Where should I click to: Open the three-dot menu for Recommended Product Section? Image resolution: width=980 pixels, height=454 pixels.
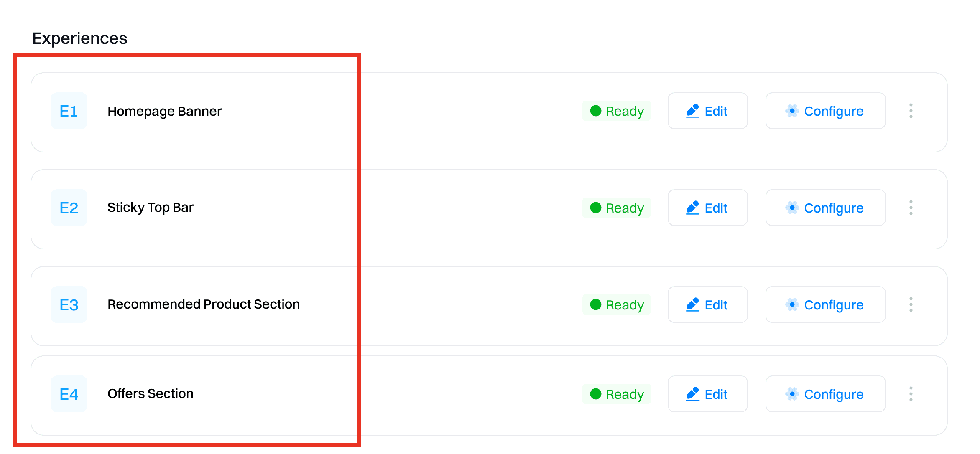[911, 304]
